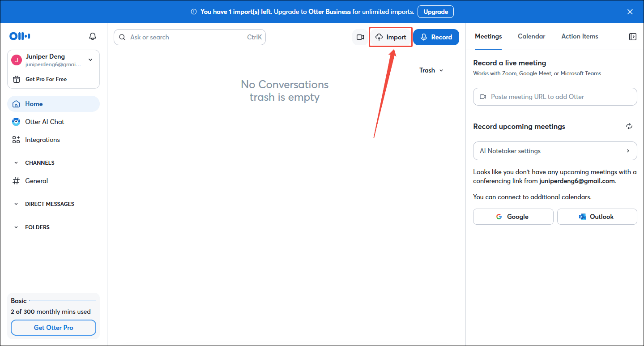644x346 pixels.
Task: Open the General channel
Action: click(x=36, y=181)
